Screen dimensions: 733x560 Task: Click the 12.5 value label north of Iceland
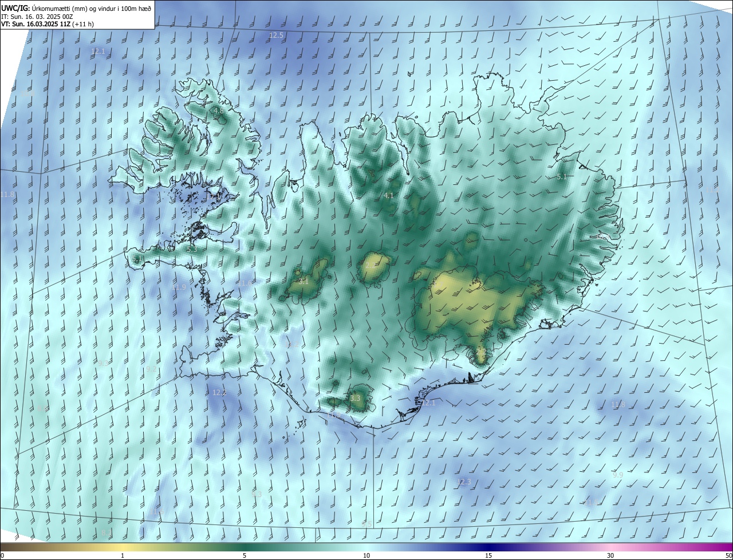coord(277,36)
